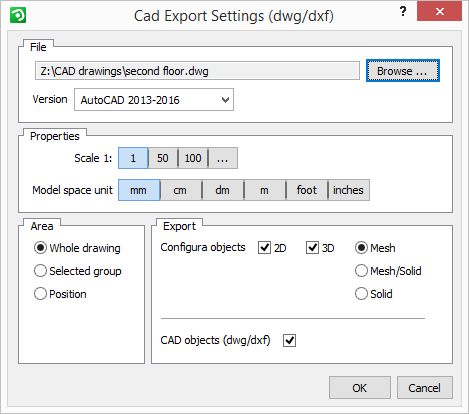469x414 pixels.
Task: Uncheck the 2D export checkbox
Action: tap(264, 248)
